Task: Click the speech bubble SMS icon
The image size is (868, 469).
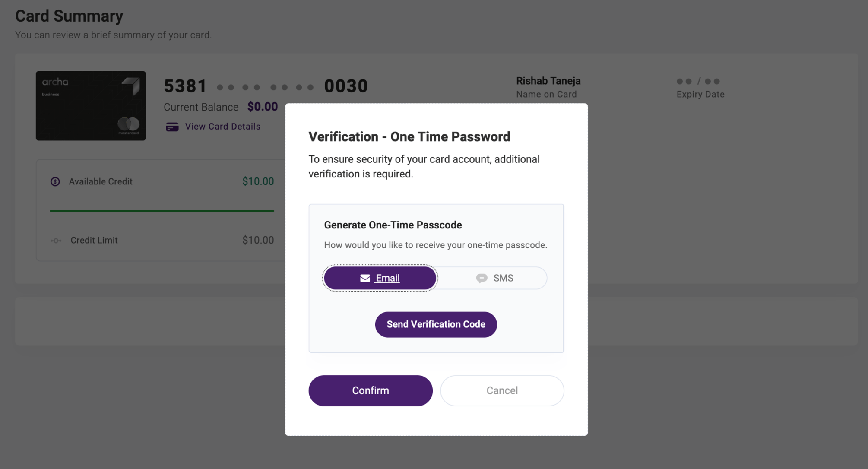Action: [x=482, y=278]
